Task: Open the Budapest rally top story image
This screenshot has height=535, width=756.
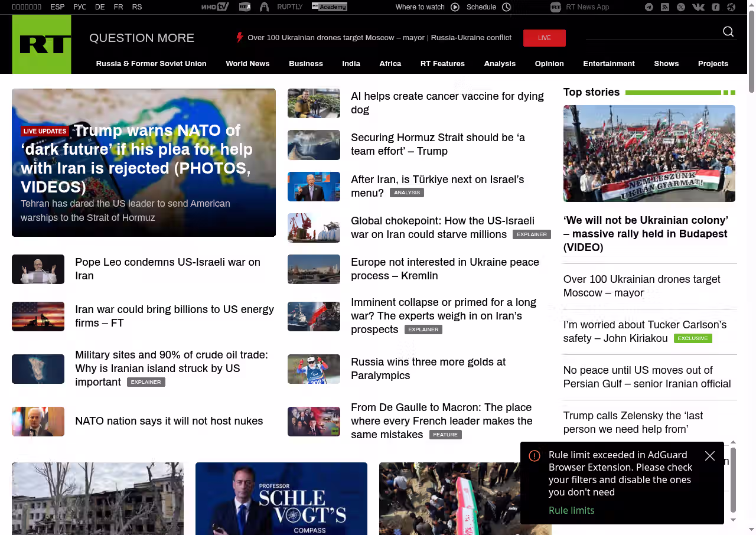Action: (649, 154)
